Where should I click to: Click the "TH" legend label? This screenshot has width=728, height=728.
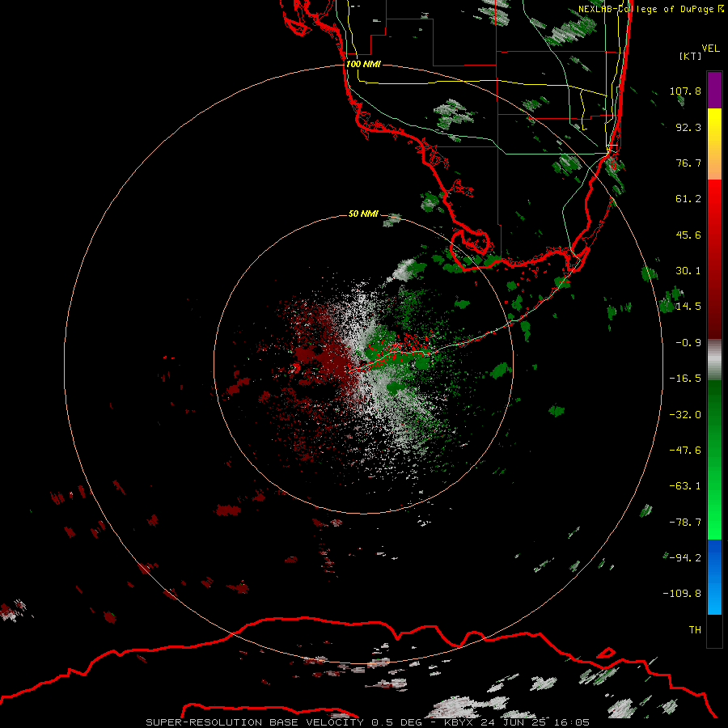tap(695, 630)
